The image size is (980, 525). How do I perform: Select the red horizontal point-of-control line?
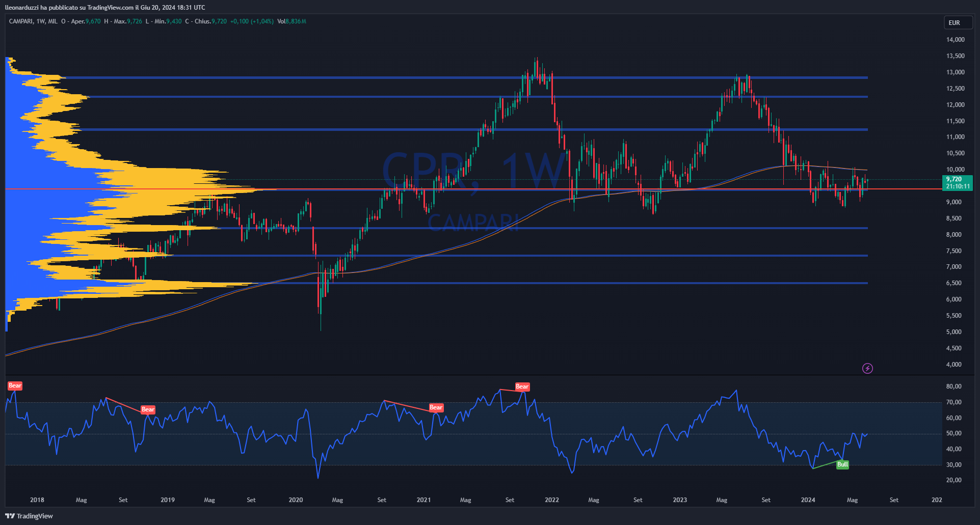click(x=474, y=189)
